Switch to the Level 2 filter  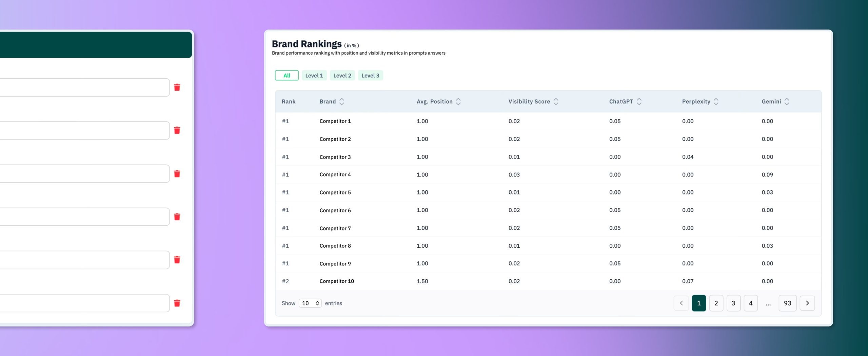(x=342, y=75)
